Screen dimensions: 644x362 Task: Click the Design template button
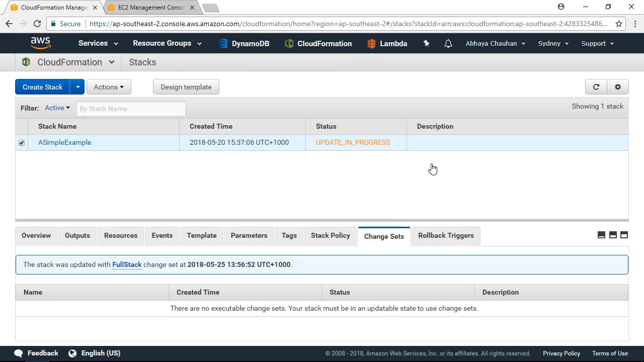[x=186, y=87]
